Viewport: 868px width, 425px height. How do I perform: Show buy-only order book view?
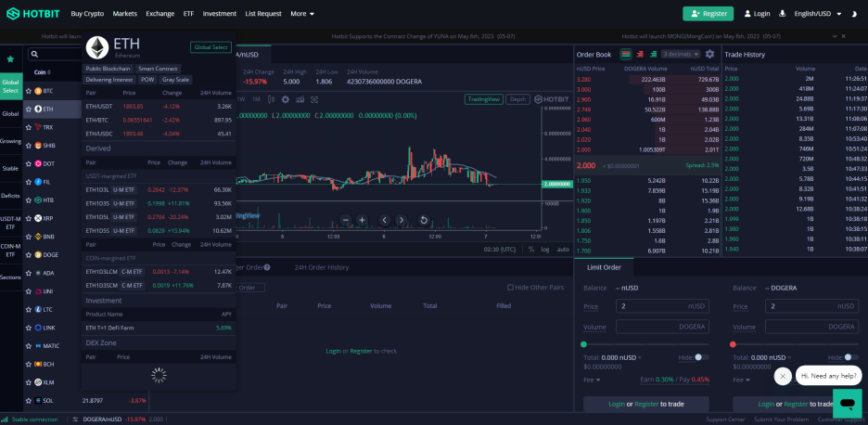[x=653, y=55]
